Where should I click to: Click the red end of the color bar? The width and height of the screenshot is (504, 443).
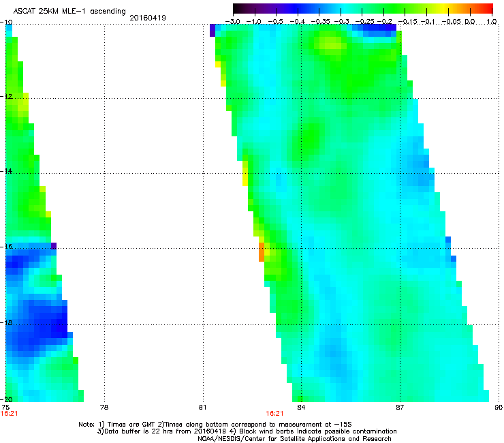[488, 8]
